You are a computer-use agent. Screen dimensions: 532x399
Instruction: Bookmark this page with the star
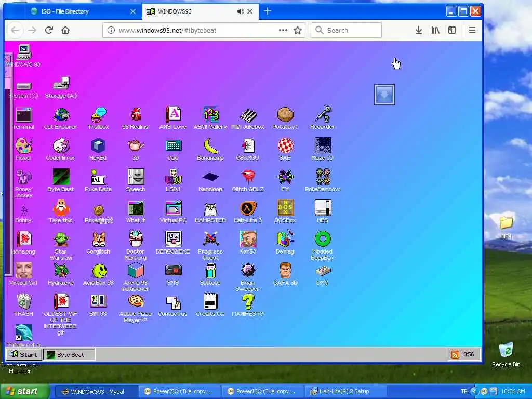(298, 30)
